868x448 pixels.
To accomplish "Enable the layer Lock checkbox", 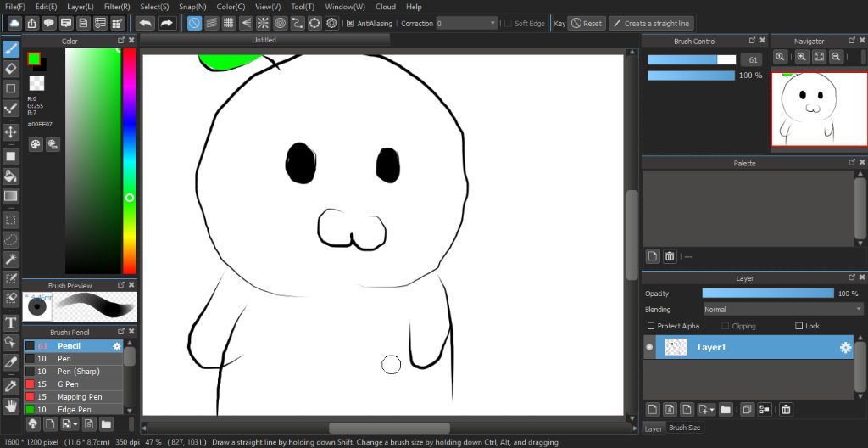I will 798,326.
